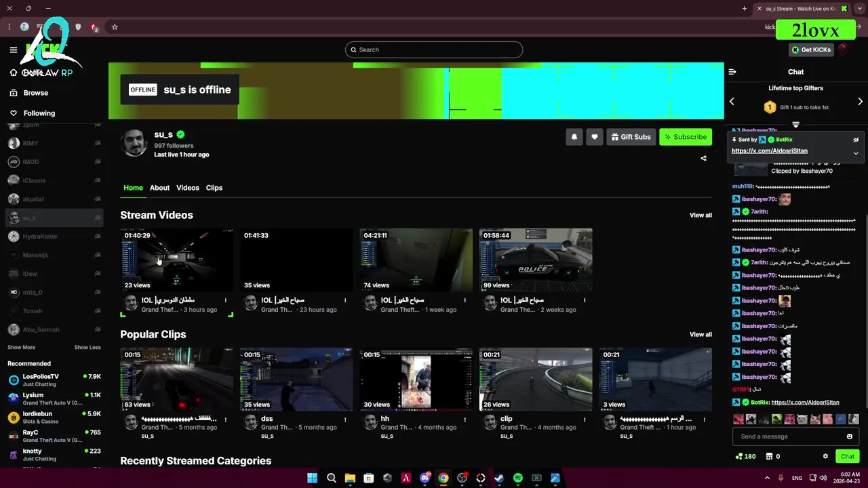Play the police car stream video
The width and height of the screenshot is (868, 488).
click(536, 260)
